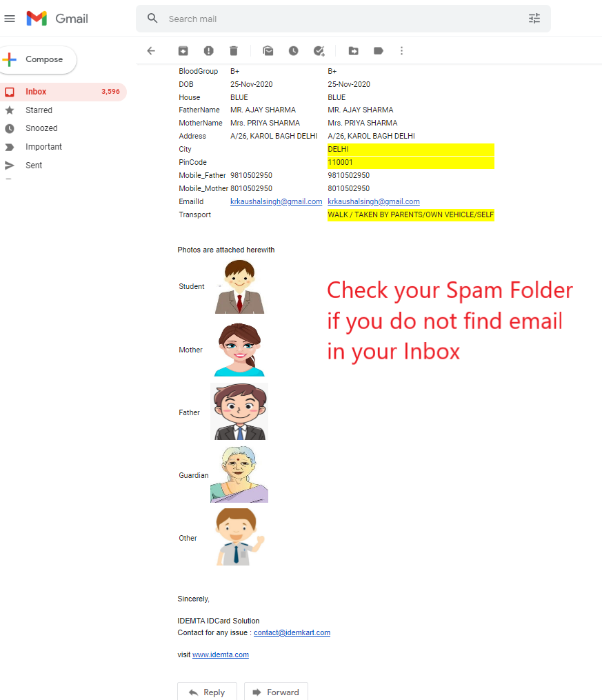The width and height of the screenshot is (602, 700).
Task: Delete the email with trash icon
Action: point(234,50)
